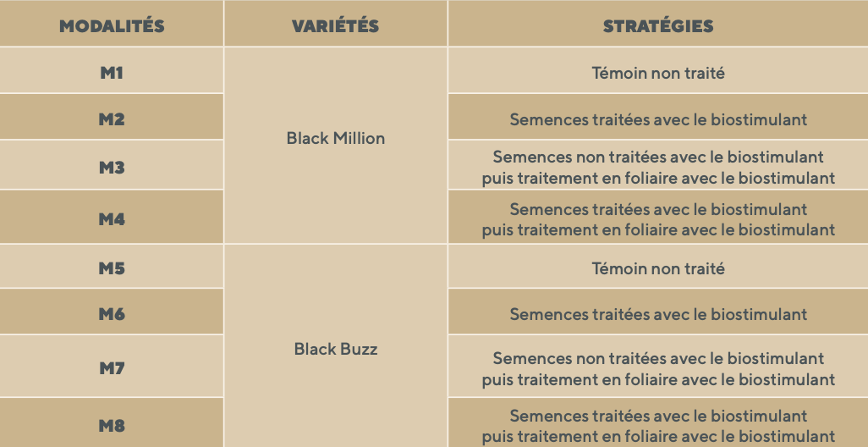
Task: Select the M7 row's strategy text
Action: (657, 368)
